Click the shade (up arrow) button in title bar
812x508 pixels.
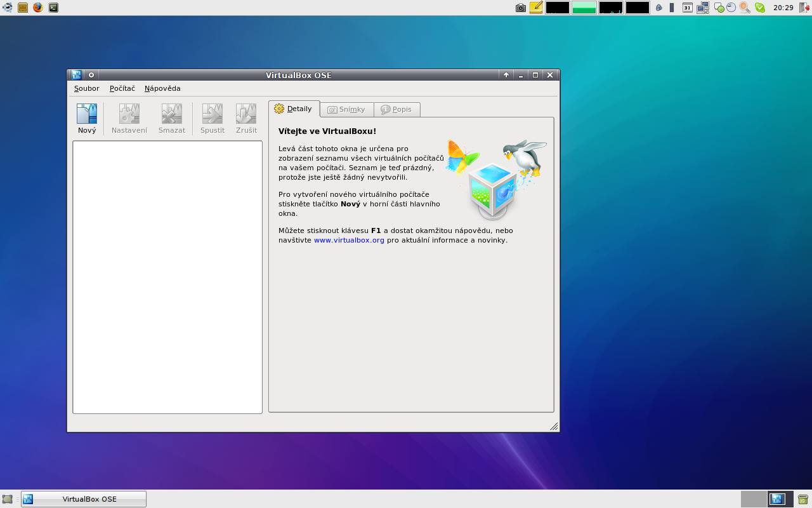pyautogui.click(x=506, y=75)
